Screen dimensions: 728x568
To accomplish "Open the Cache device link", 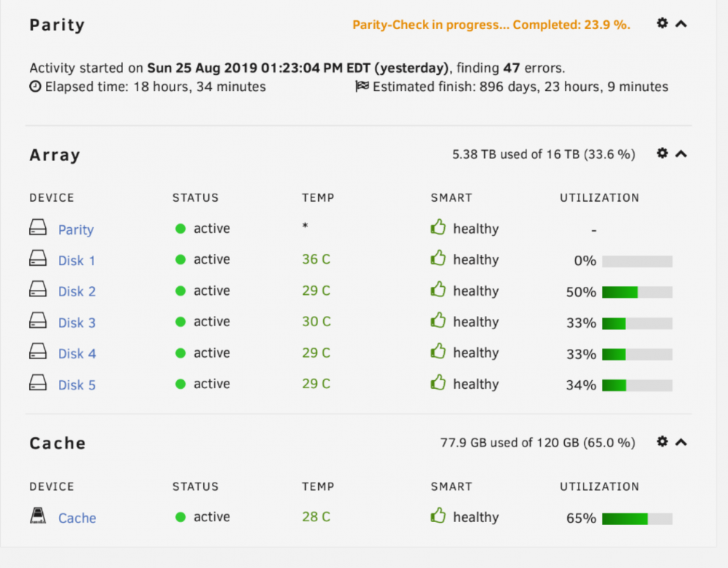I will click(x=77, y=518).
